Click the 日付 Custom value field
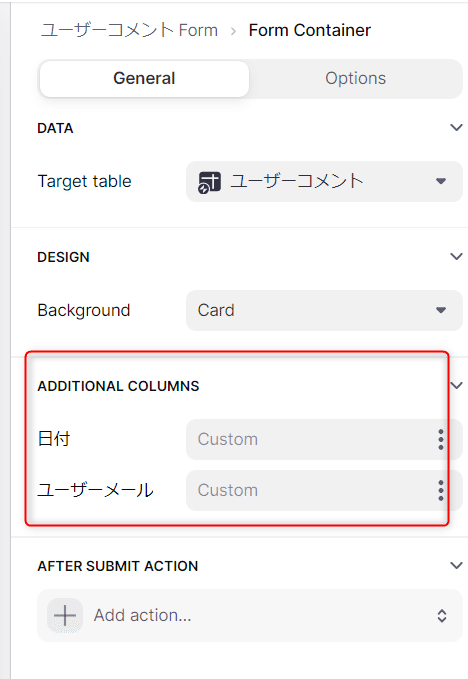 coord(324,440)
